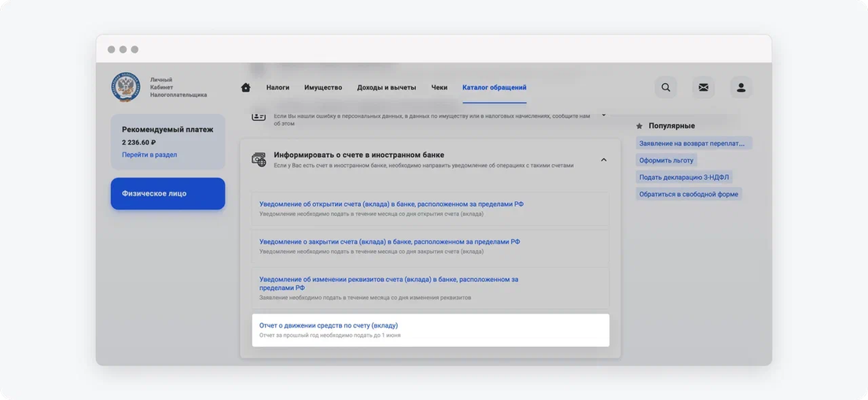Screen dimensions: 868x400
Task: Click foreign bank account section icon
Action: tap(259, 160)
